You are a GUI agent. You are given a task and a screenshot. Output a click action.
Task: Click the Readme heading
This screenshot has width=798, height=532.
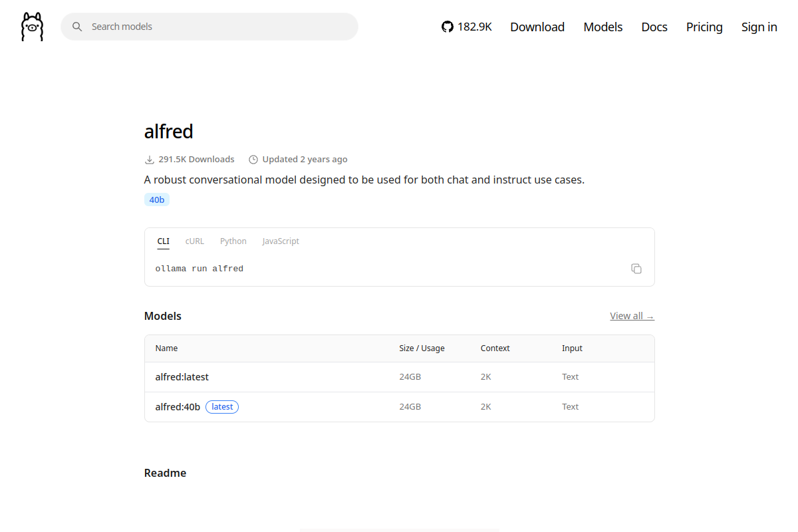pos(166,473)
